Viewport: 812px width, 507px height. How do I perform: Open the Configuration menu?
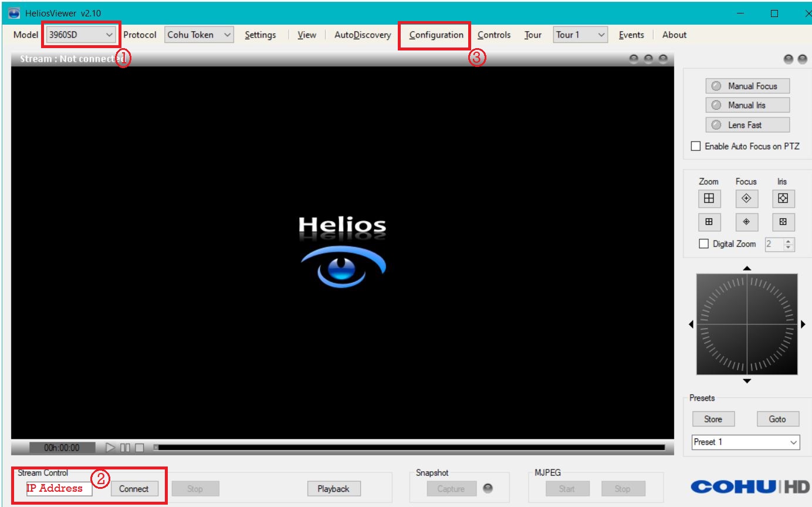pyautogui.click(x=434, y=35)
